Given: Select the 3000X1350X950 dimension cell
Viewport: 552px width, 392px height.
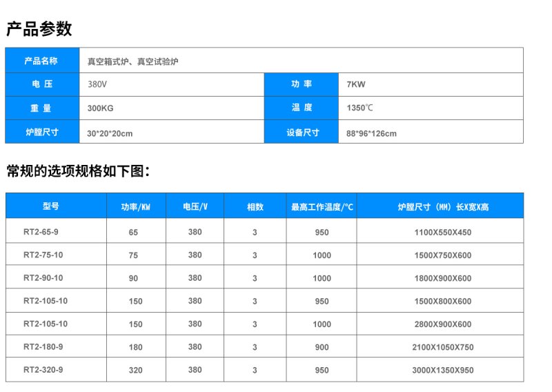Looking at the screenshot, I should [442, 370].
